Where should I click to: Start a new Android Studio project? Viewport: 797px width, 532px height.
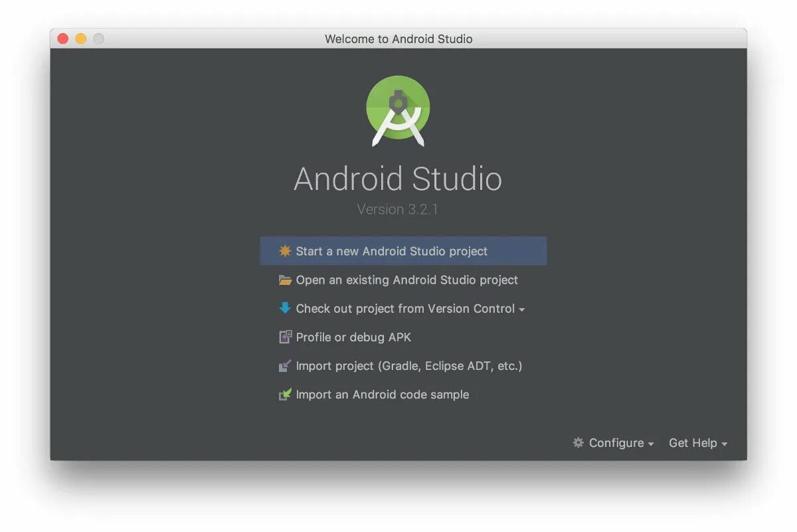click(x=403, y=251)
